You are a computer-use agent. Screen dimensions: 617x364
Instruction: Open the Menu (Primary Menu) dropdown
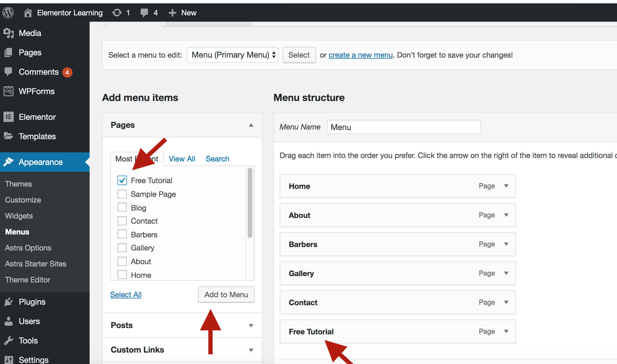pyautogui.click(x=232, y=55)
